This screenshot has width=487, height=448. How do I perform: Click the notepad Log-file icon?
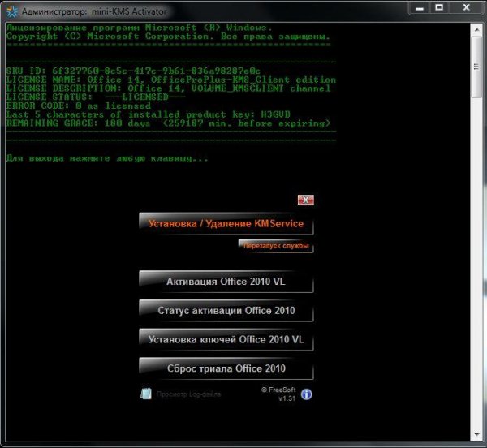146,394
